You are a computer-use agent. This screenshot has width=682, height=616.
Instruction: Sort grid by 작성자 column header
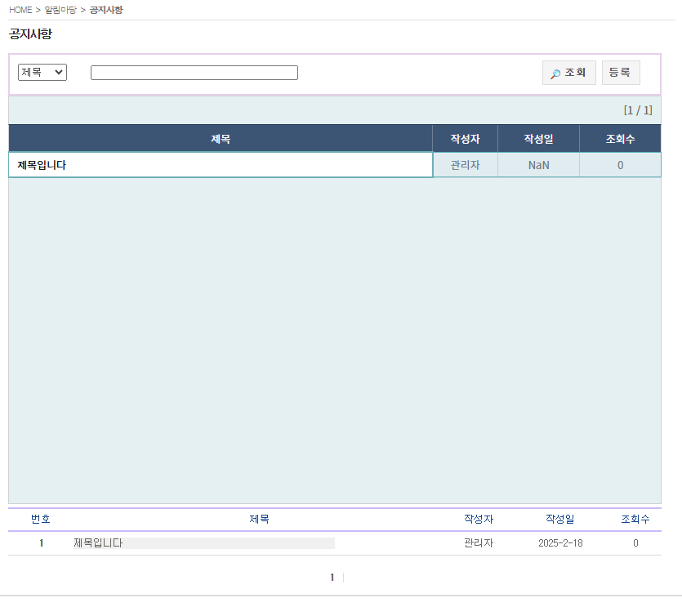(465, 139)
